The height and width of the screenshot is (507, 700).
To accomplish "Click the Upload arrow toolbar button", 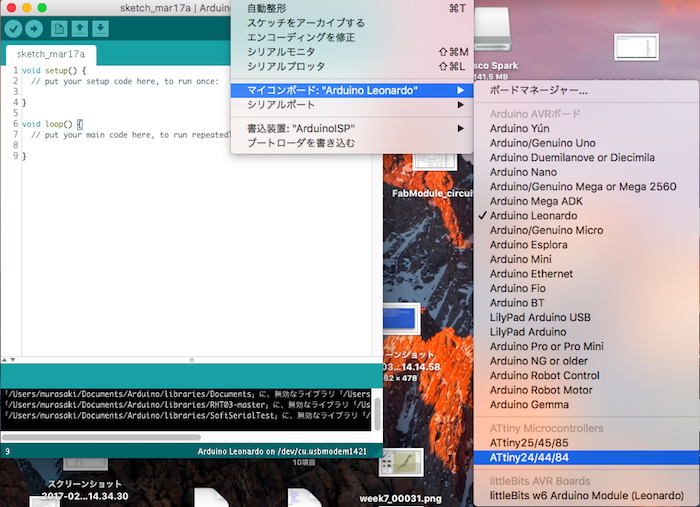I will [34, 29].
